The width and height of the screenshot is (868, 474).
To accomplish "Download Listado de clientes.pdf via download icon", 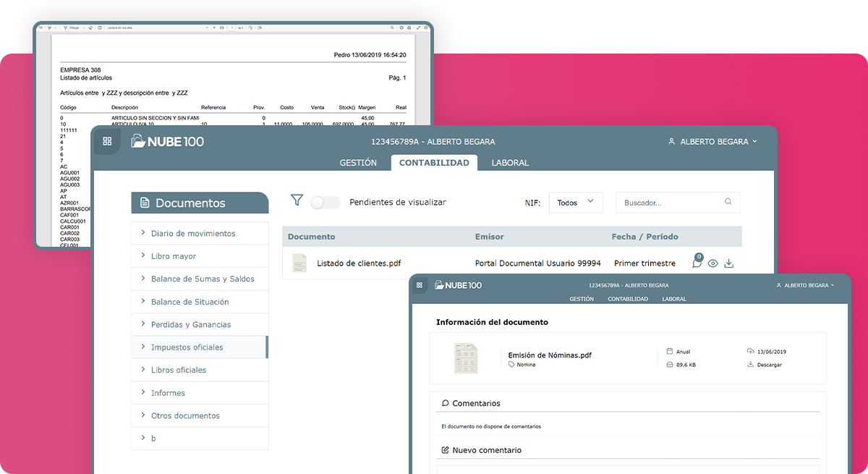I will 729,263.
